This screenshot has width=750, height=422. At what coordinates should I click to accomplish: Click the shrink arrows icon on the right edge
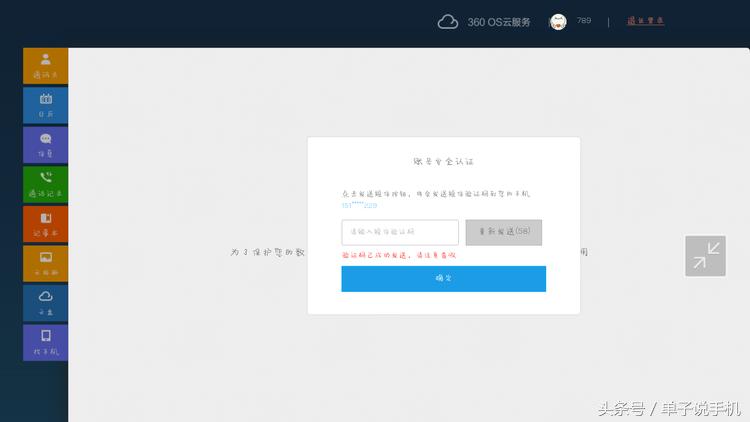point(706,256)
